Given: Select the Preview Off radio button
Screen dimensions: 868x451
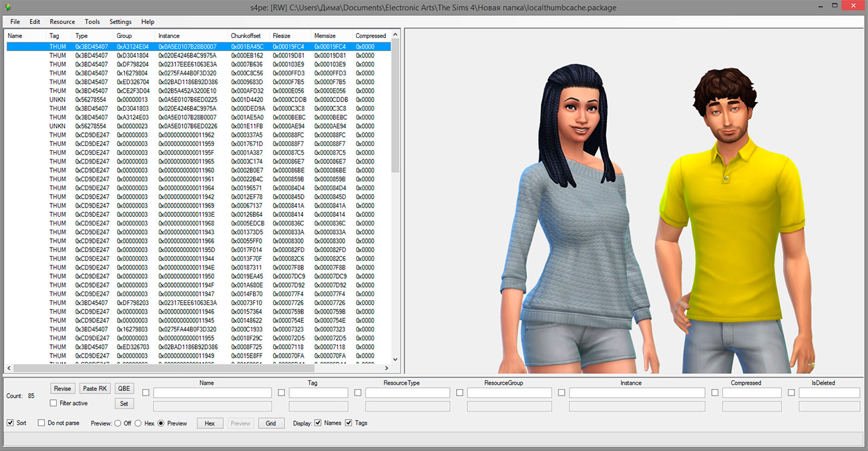Looking at the screenshot, I should tap(118, 424).
